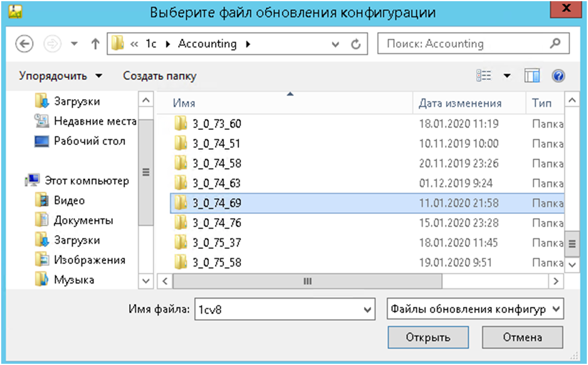588x365 pixels.
Task: Change view with the view mode icon
Action: point(484,76)
